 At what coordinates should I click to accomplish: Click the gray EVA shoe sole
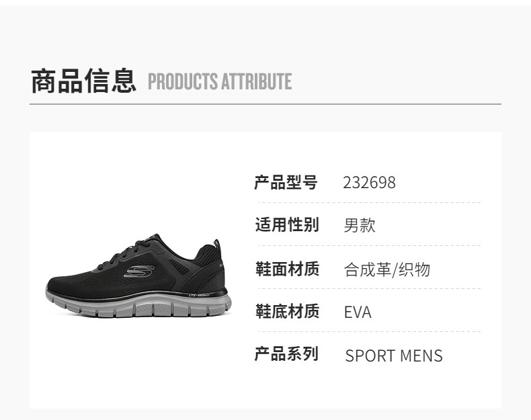point(138,304)
